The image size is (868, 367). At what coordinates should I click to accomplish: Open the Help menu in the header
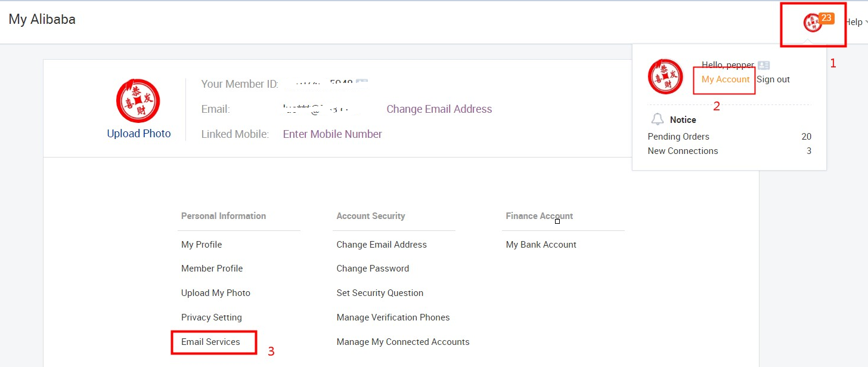(x=856, y=22)
